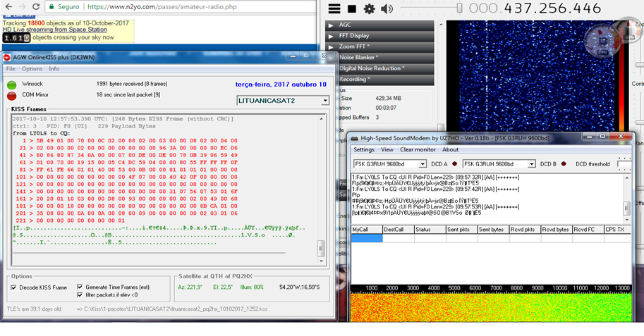Click the green Winsock status indicator

pyautogui.click(x=12, y=84)
